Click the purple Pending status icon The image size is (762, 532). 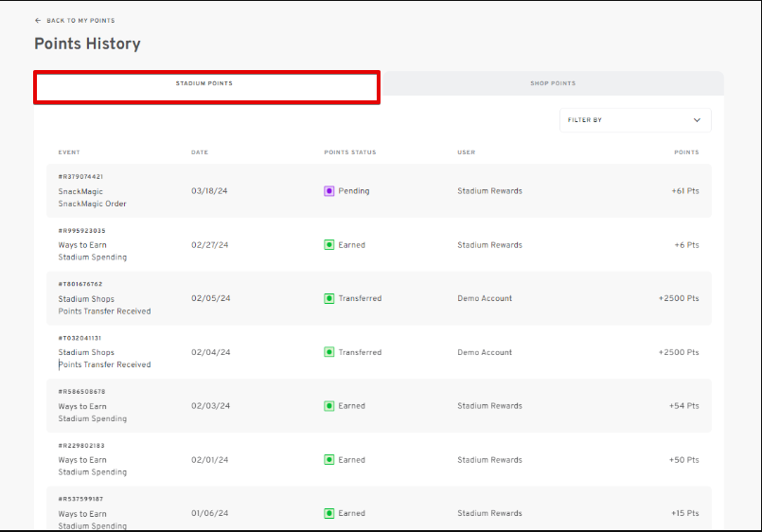pyautogui.click(x=329, y=191)
